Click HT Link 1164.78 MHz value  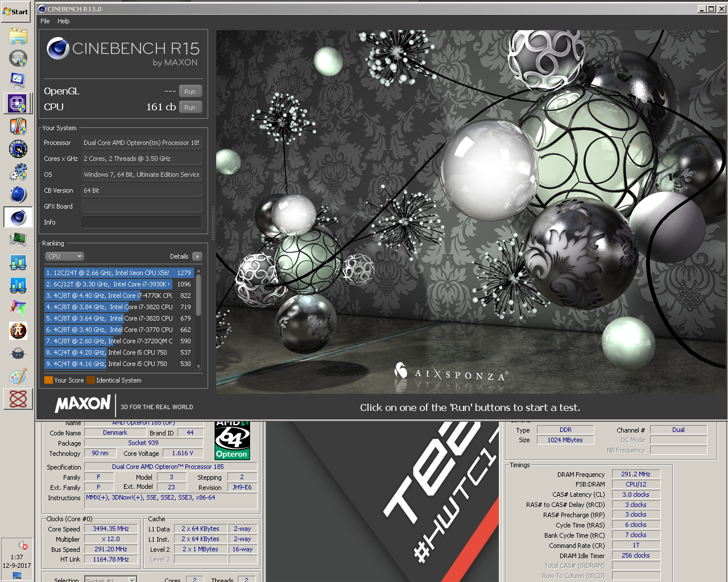click(111, 559)
